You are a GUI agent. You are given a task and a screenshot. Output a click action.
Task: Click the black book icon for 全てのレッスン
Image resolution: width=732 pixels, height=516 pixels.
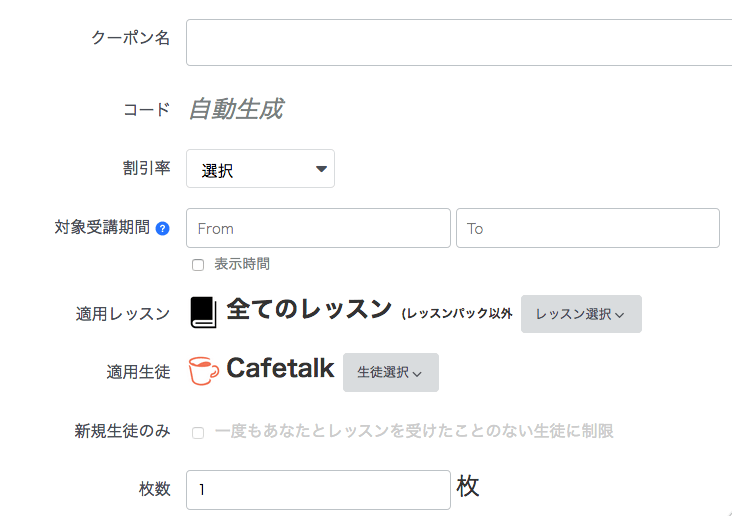[204, 312]
